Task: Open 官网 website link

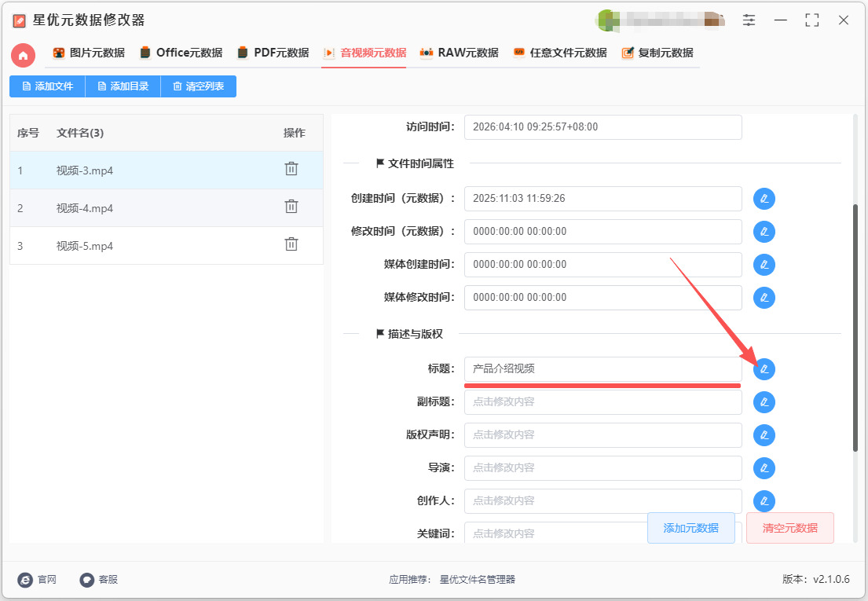Action: tap(37, 580)
